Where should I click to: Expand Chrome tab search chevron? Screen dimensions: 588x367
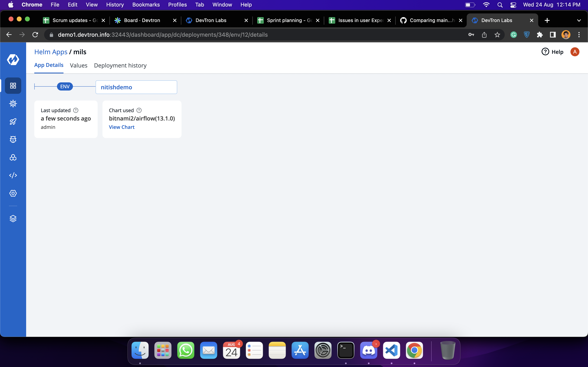pos(579,20)
